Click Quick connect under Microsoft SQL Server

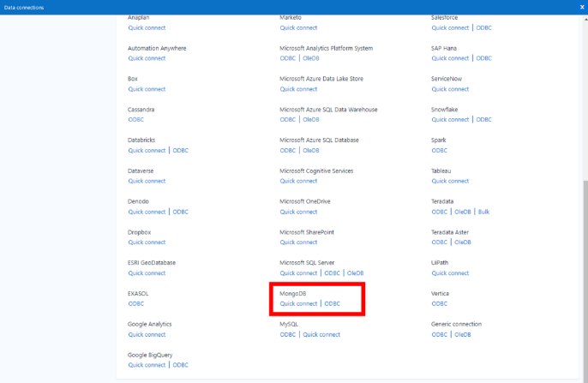pos(298,272)
